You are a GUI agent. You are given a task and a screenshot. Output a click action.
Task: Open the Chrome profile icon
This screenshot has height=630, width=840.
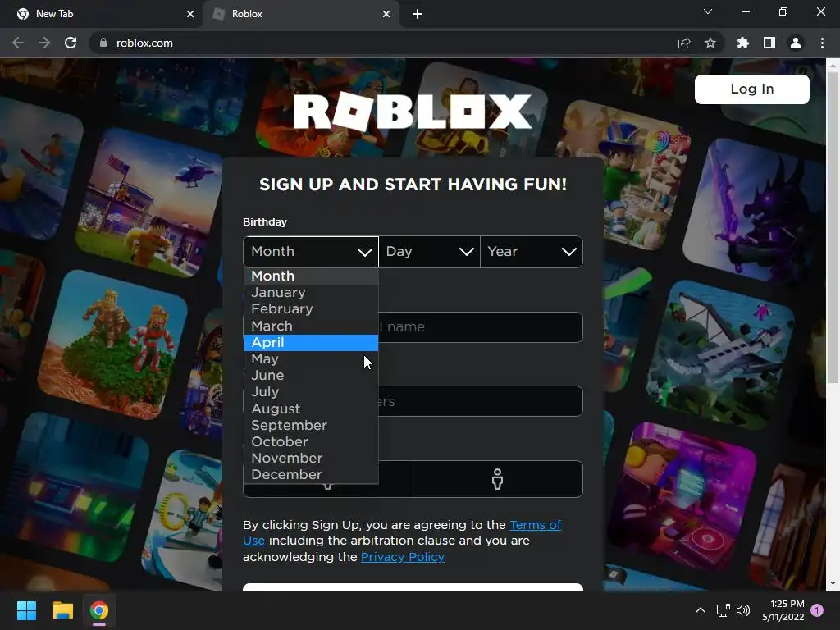[796, 43]
